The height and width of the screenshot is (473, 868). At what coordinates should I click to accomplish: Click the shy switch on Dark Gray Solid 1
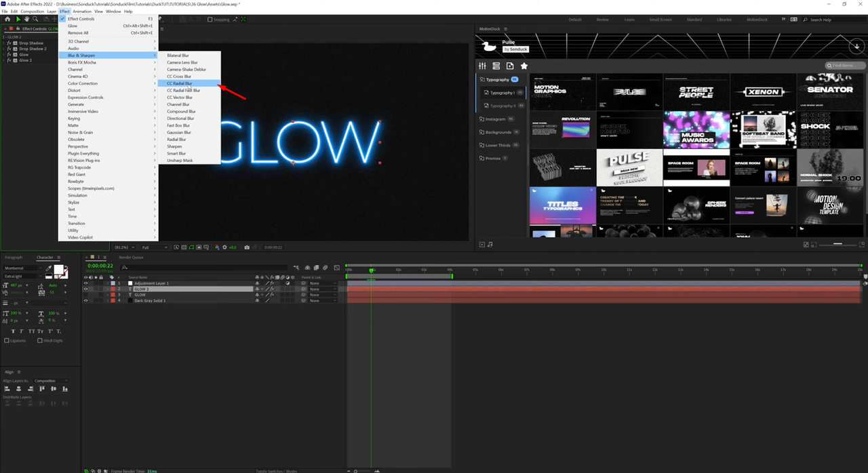(x=257, y=301)
